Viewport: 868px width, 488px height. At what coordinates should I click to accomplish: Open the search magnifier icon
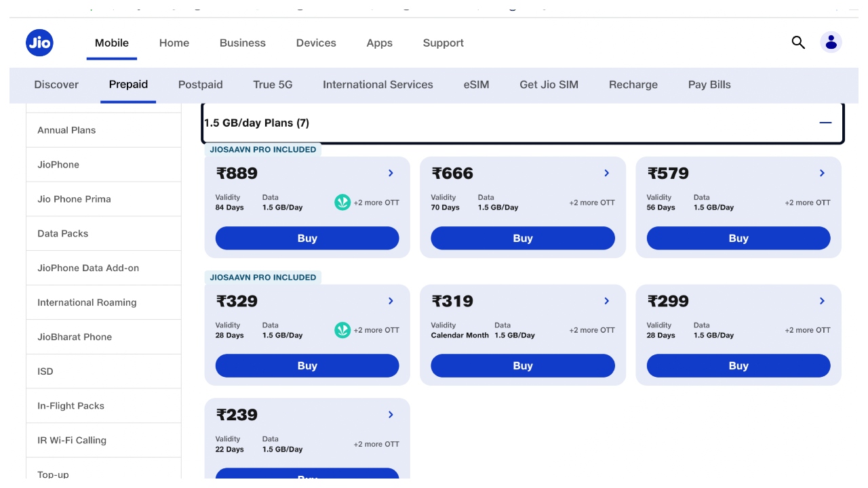click(x=798, y=43)
